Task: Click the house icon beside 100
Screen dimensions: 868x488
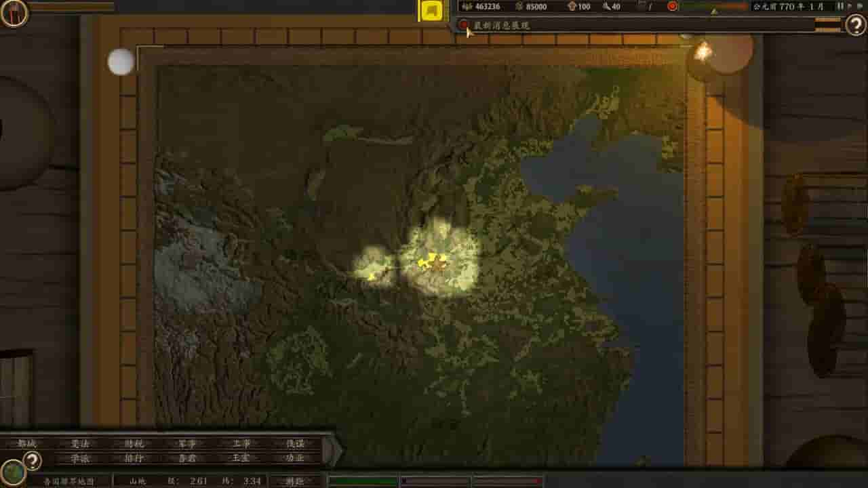Action: coord(571,7)
